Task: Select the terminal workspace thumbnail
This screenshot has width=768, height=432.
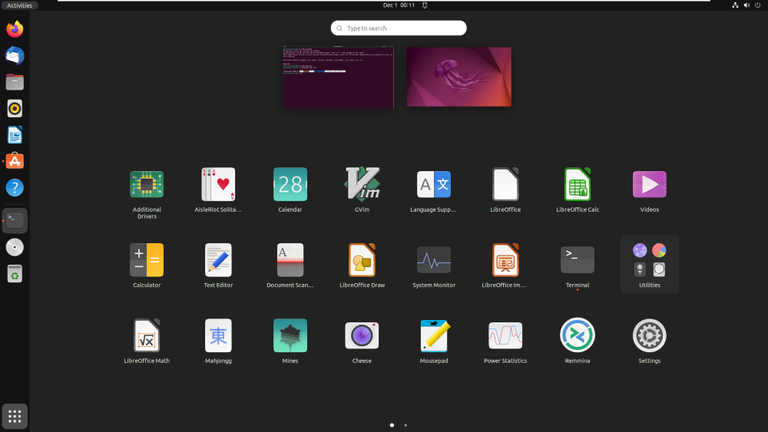Action: click(x=338, y=77)
